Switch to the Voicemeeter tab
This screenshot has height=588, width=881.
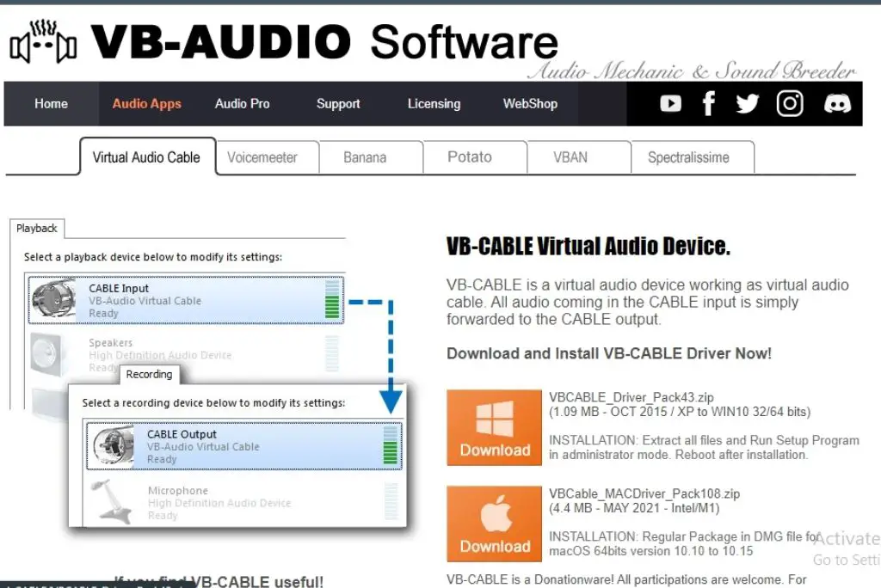click(262, 158)
